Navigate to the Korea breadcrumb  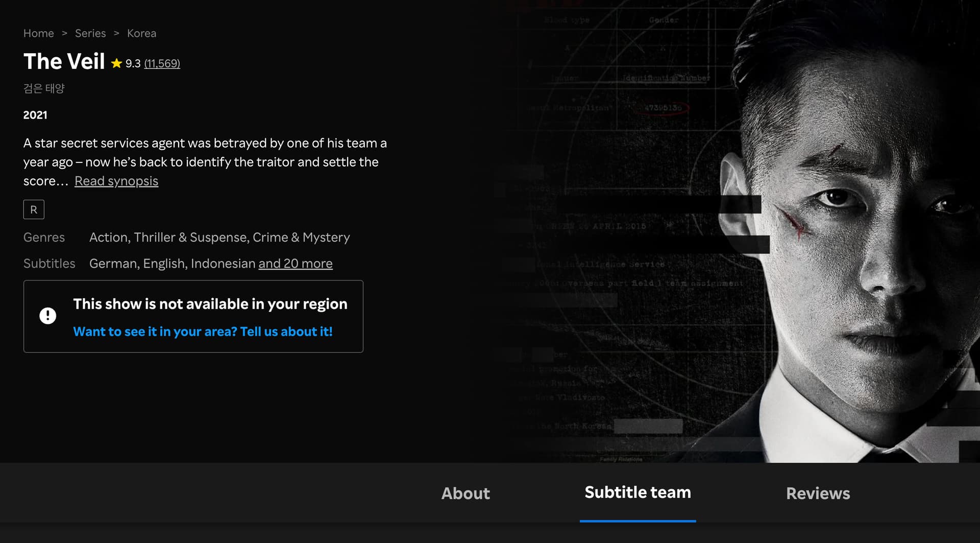[x=141, y=33]
